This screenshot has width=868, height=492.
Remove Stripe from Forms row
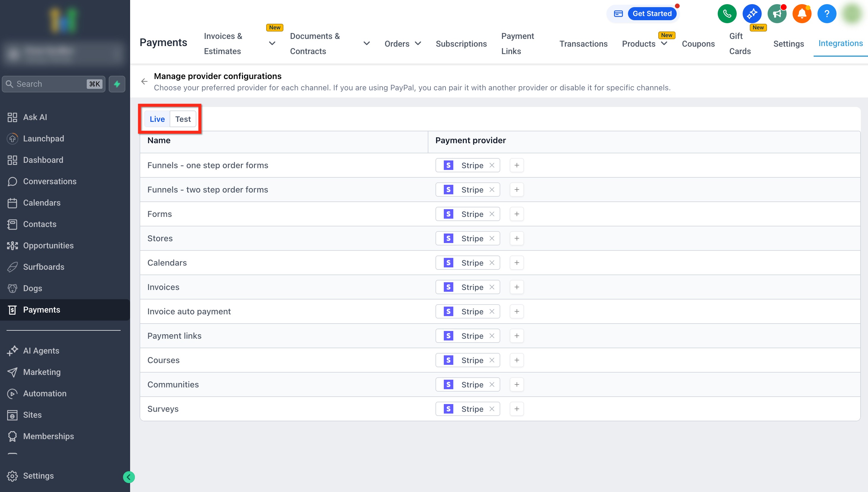click(x=492, y=214)
